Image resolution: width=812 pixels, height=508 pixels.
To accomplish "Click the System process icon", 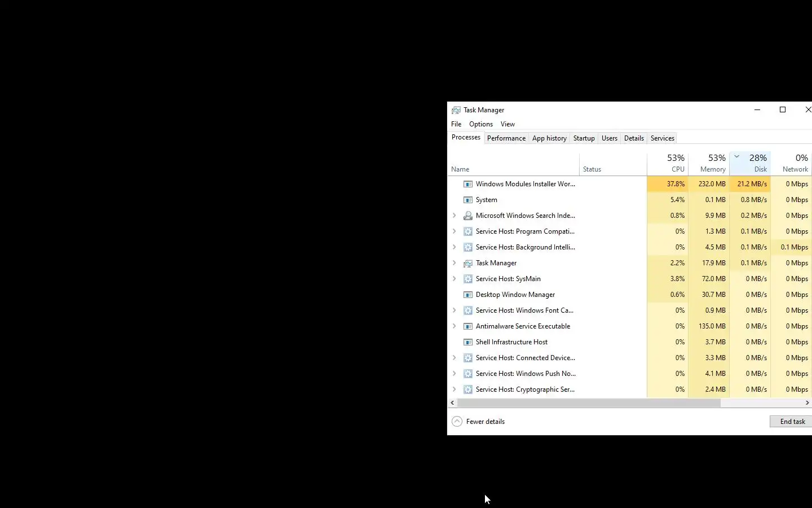I will point(467,200).
